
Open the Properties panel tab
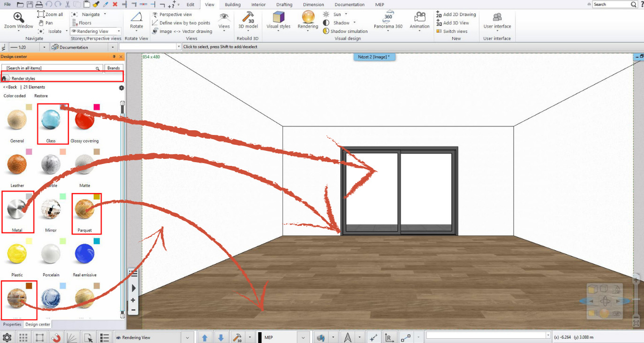point(12,324)
